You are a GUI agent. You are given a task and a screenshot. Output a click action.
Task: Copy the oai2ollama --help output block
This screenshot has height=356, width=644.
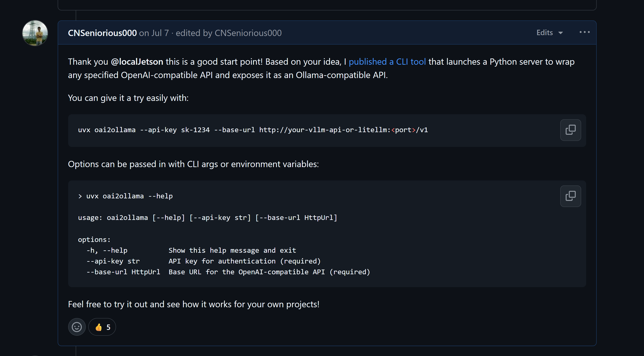[x=570, y=196]
